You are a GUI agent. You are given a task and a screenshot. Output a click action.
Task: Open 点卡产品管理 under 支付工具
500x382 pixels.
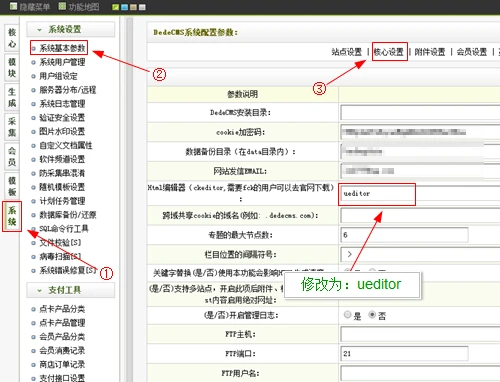tap(62, 323)
